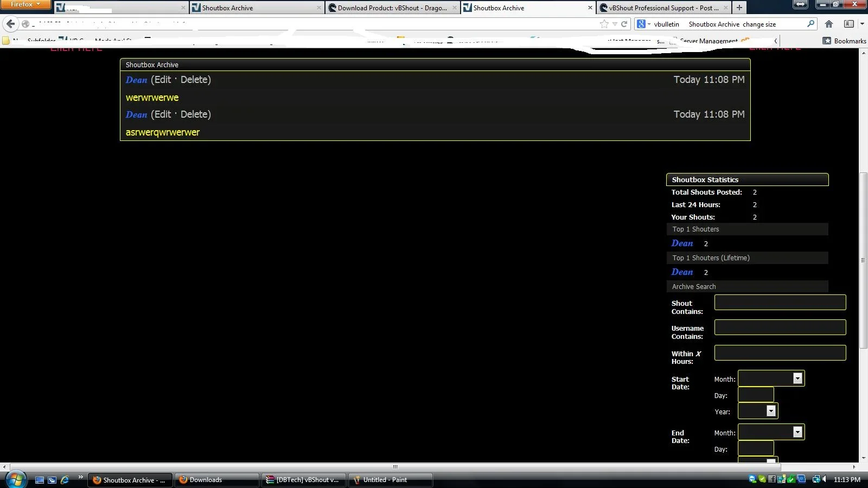The image size is (868, 488).
Task: Edit the shout reading werwrwerwe
Action: [162, 80]
